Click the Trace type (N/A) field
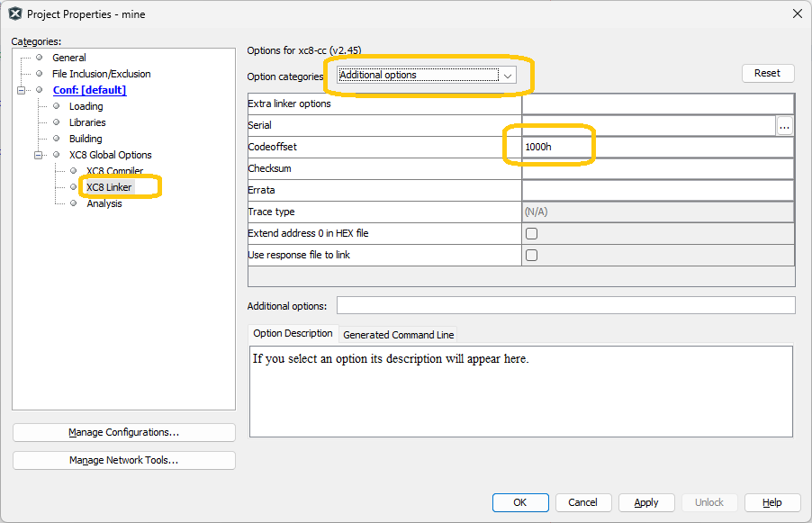 [658, 212]
